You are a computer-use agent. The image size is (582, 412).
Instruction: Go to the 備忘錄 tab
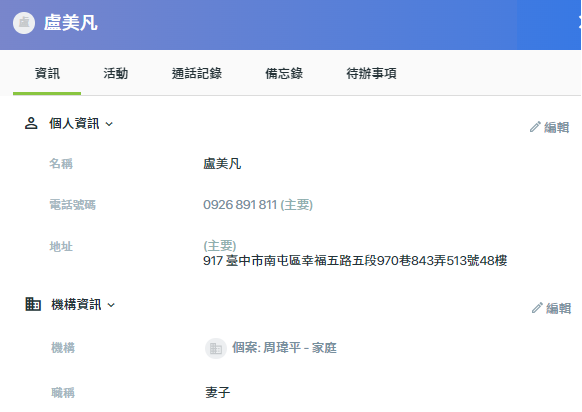click(x=284, y=73)
